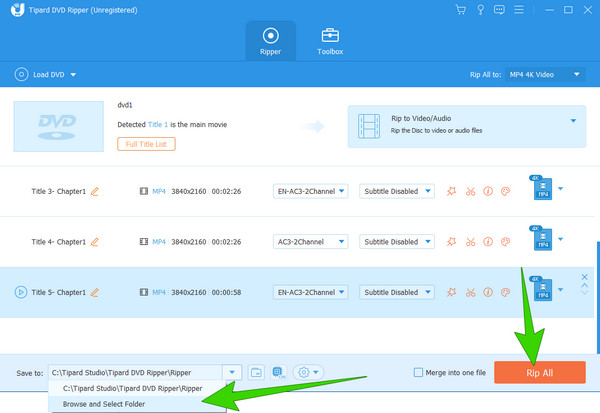Open Title 3 audio track EN-AC3-2Channel dropdown
Viewport: 600px width, 413px height.
[x=310, y=191]
